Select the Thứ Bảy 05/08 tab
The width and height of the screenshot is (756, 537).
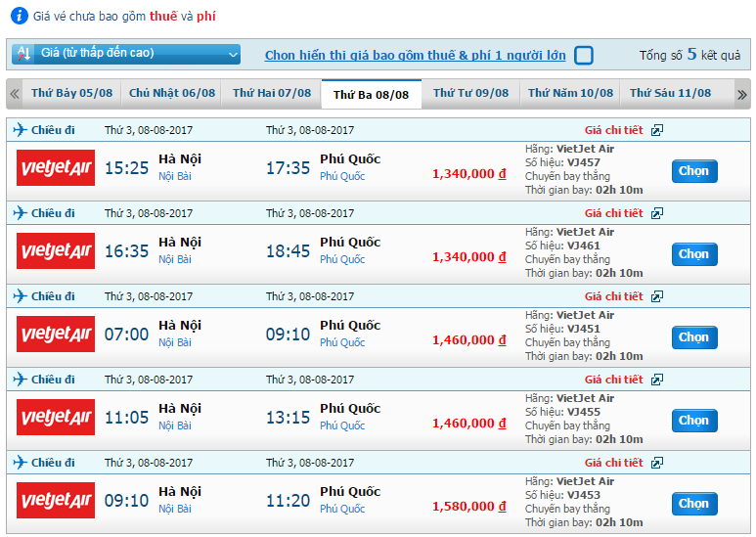71,93
